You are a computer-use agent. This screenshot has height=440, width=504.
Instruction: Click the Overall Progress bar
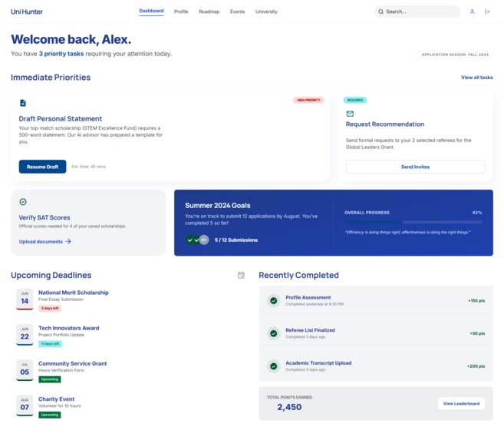click(413, 222)
